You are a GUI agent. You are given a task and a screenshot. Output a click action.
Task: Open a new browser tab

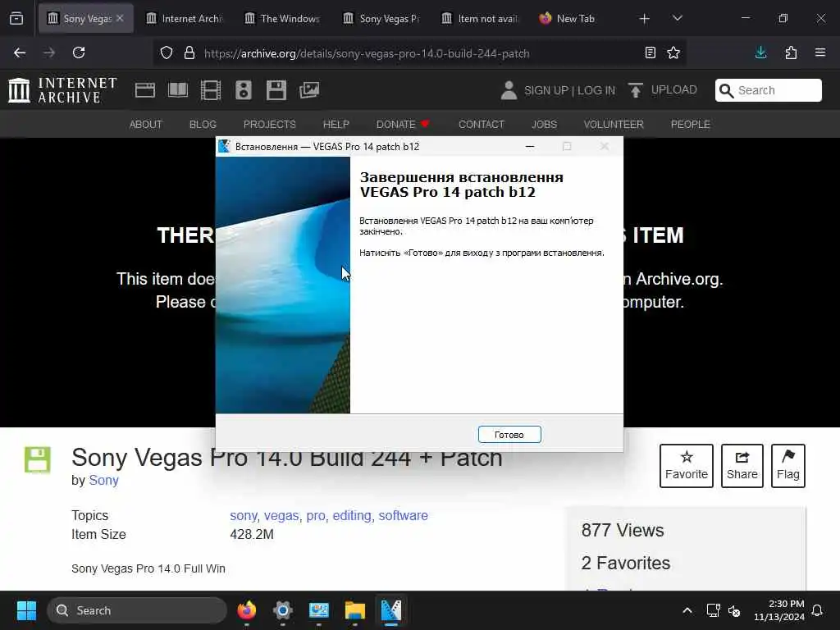(x=645, y=19)
